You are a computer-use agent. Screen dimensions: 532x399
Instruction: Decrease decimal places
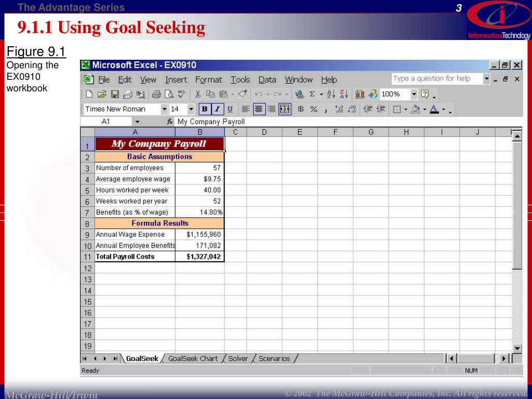click(352, 109)
